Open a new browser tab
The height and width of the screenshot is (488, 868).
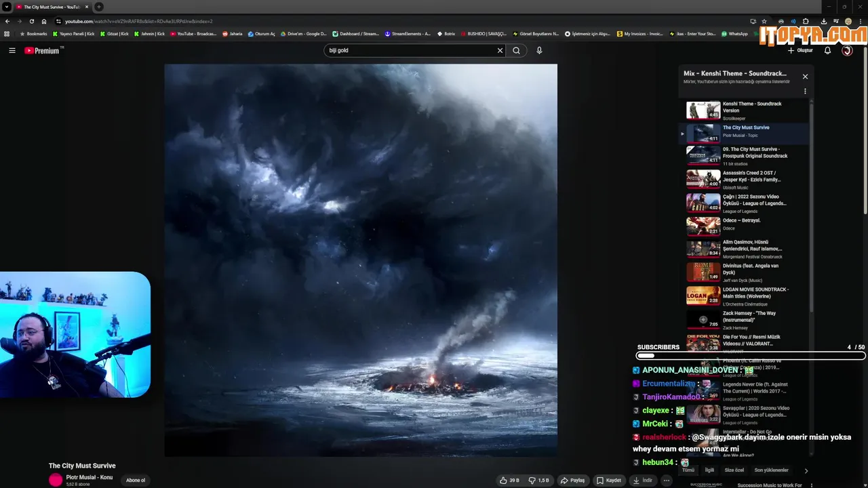click(x=98, y=7)
